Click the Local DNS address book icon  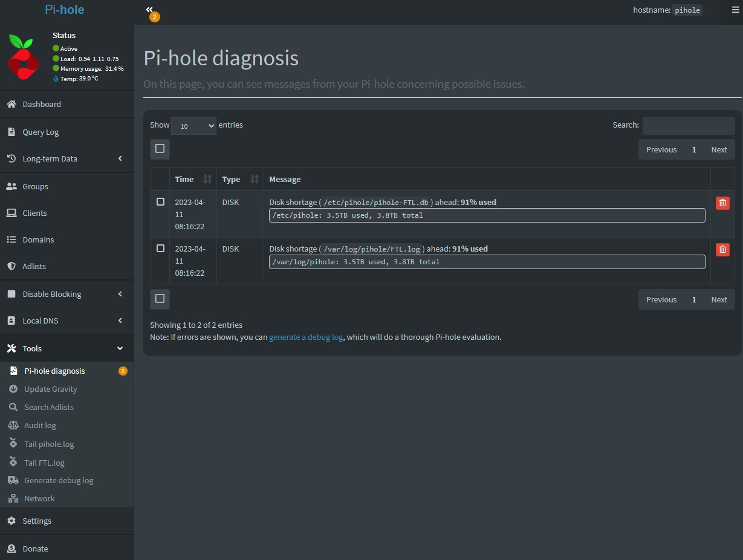11,321
